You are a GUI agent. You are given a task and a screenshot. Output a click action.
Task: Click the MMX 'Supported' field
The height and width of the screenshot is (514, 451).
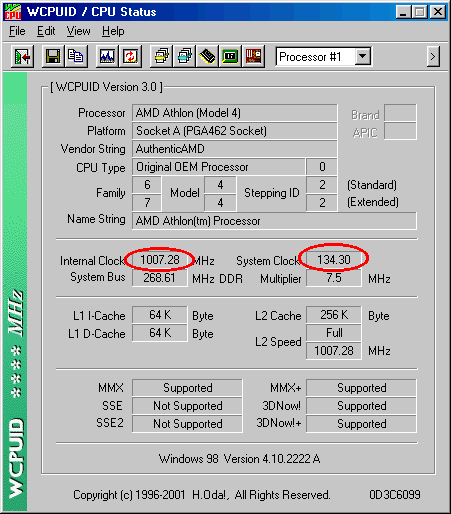pyautogui.click(x=187, y=388)
